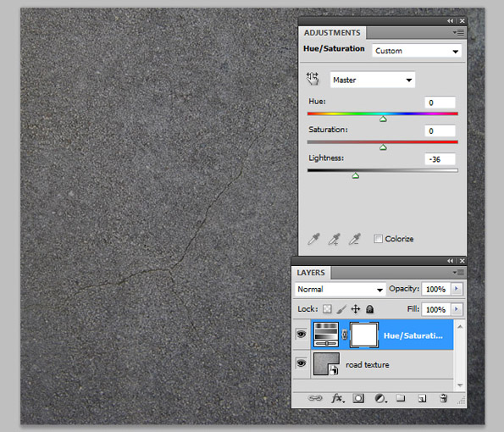
Task: Enable the Colorize checkbox
Action: coord(378,239)
